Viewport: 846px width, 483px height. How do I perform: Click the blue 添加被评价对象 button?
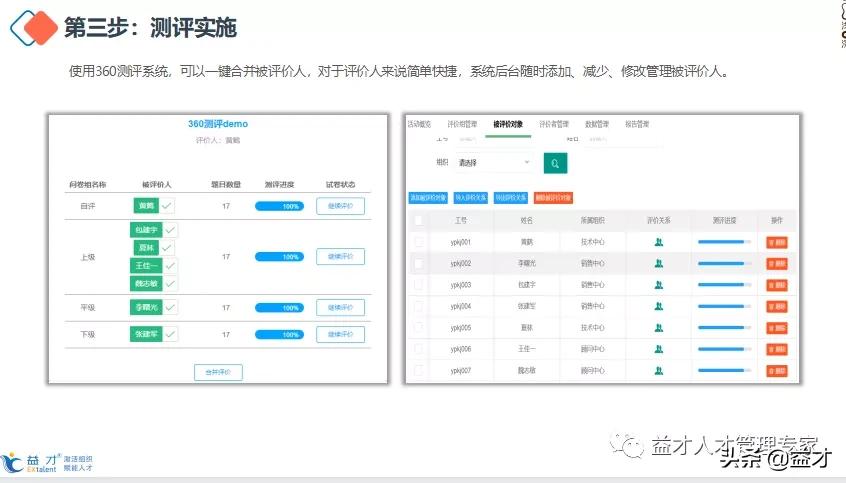(x=428, y=198)
